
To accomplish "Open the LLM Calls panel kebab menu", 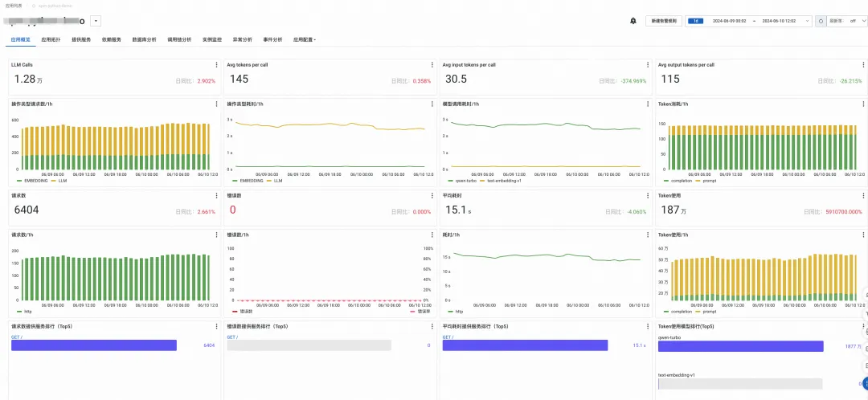I will (x=216, y=65).
